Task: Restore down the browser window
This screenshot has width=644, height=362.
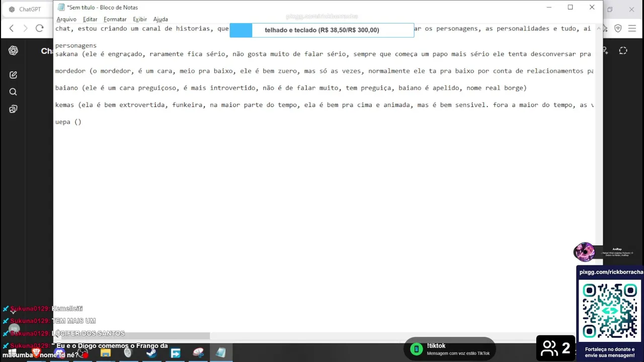Action: point(610,9)
